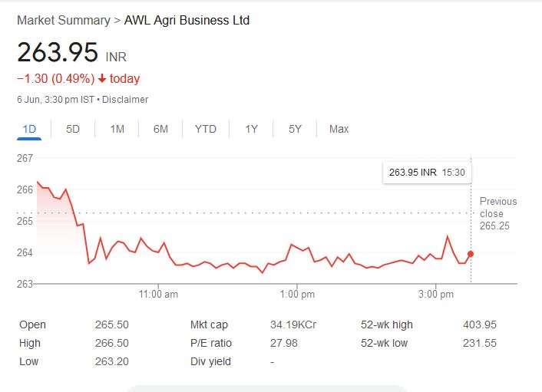Click the red dot at chart end
Screen dimensions: 542x392
coord(471,254)
